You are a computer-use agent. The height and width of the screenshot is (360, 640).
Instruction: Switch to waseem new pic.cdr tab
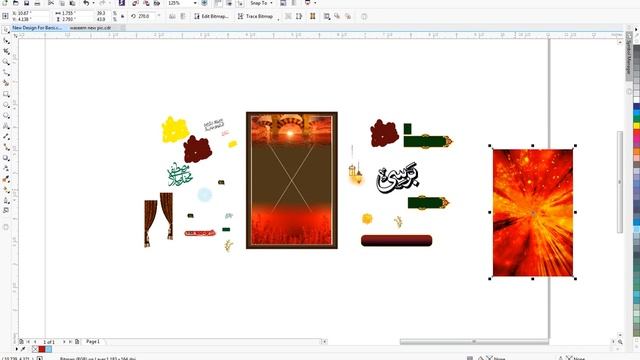tap(90, 28)
